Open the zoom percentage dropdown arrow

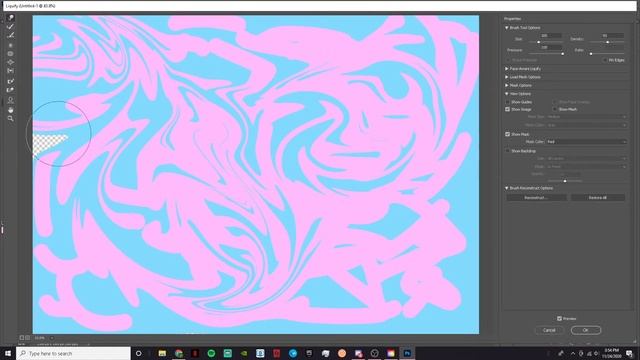point(51,338)
